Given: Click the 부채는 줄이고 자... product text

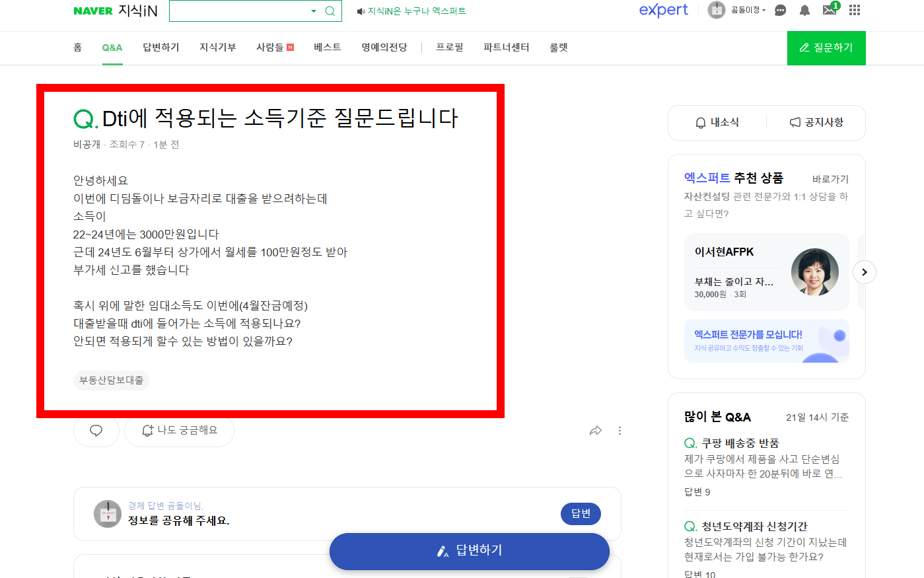Looking at the screenshot, I should (x=734, y=281).
